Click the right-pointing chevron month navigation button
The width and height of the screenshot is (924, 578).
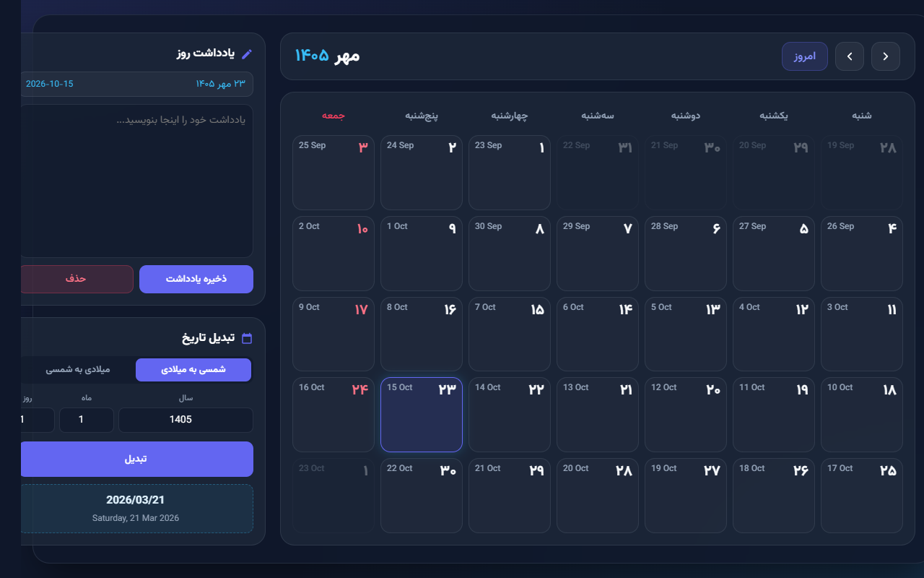point(886,56)
